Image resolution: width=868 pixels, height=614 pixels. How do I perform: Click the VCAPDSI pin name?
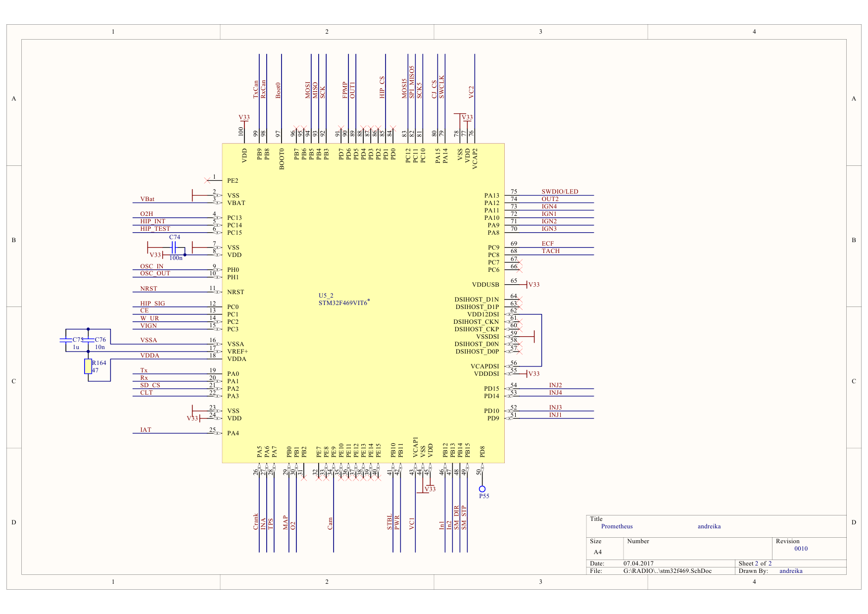click(x=485, y=366)
